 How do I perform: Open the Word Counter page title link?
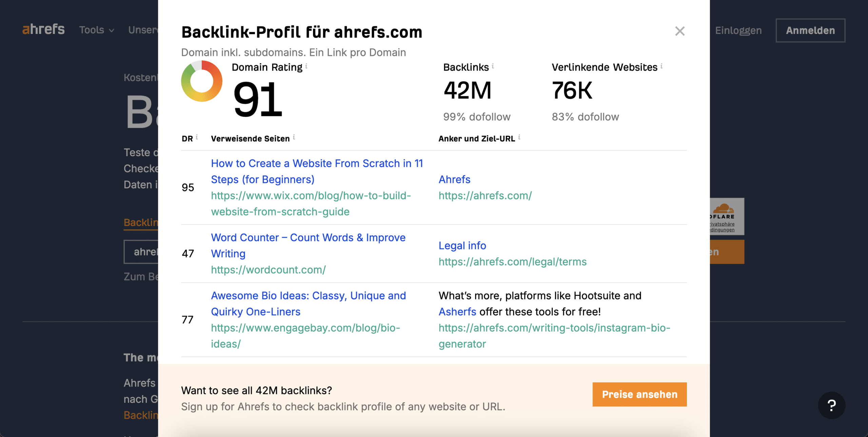pos(308,246)
